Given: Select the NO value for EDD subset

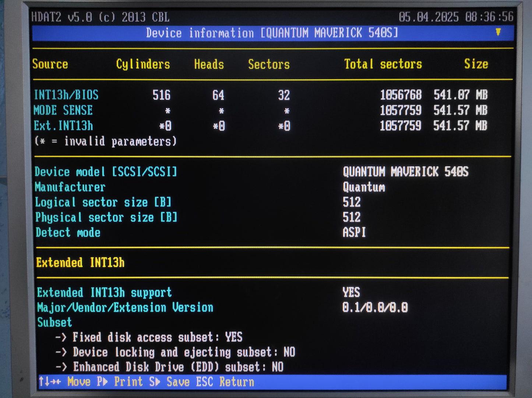Looking at the screenshot, I should (x=278, y=367).
